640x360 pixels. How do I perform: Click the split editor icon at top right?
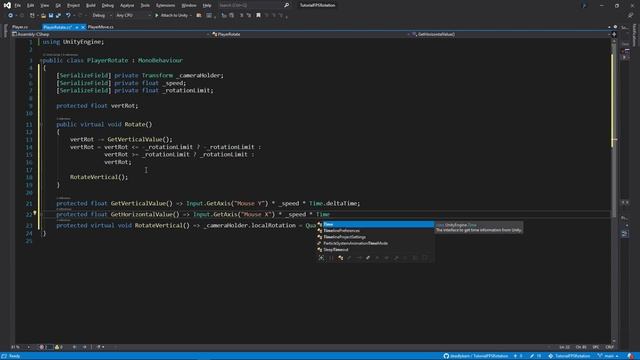point(614,34)
